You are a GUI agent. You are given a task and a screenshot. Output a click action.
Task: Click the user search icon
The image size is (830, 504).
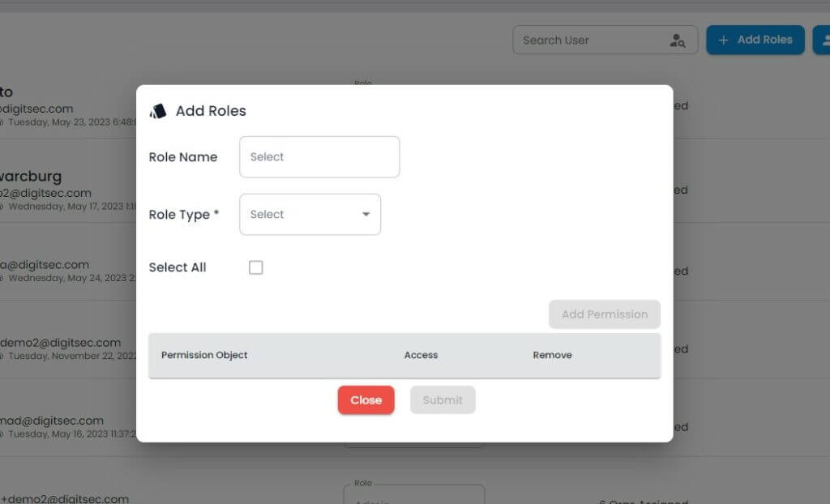[677, 41]
